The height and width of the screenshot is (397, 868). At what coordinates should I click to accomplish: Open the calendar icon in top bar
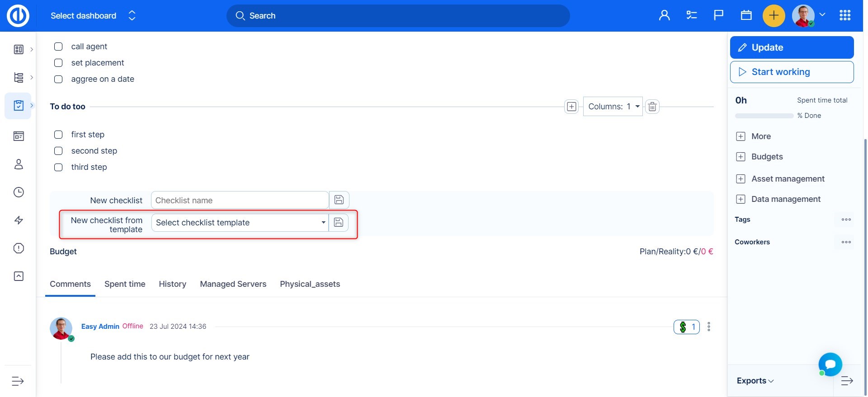(x=746, y=16)
